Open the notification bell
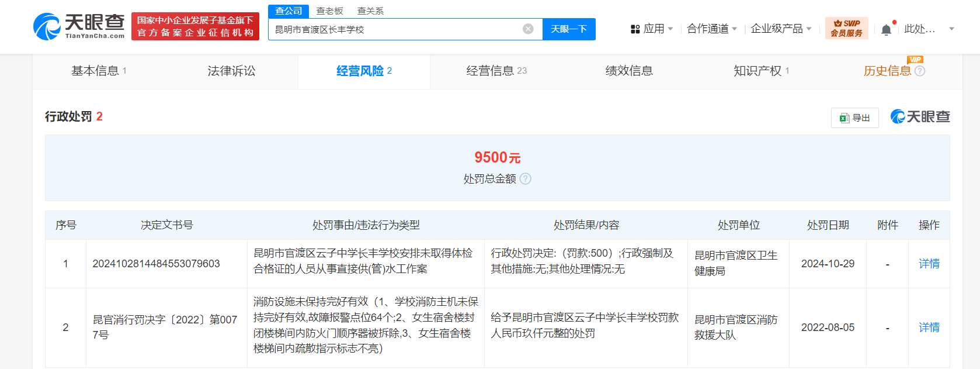This screenshot has height=369, width=980. 886,29
